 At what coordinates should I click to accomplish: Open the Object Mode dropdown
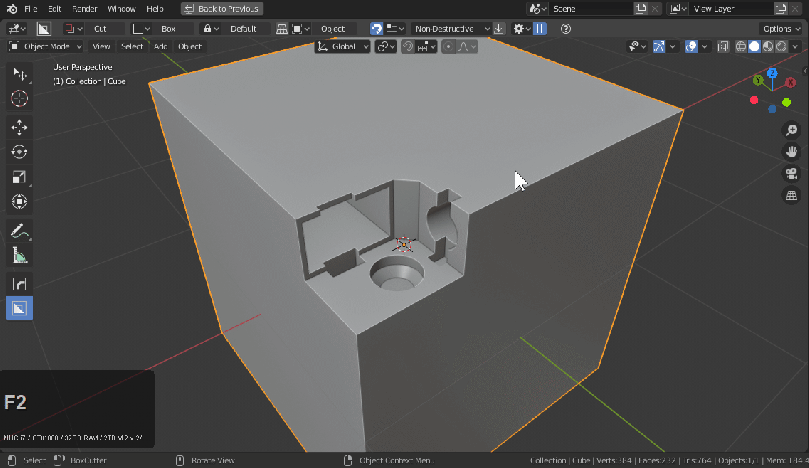point(46,47)
